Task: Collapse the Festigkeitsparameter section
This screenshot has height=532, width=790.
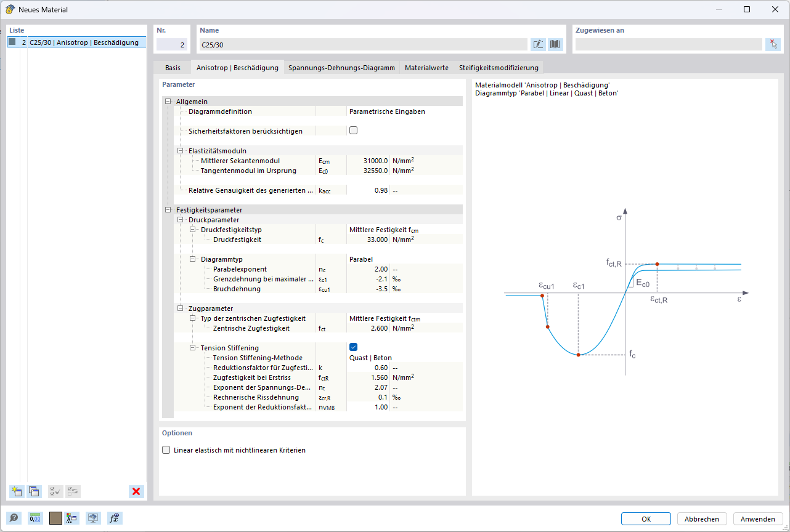Action: 168,210
